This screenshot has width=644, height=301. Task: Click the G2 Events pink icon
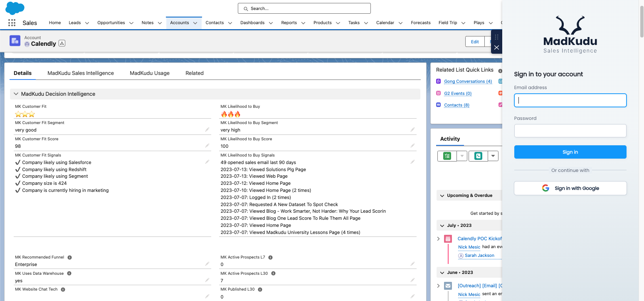[x=439, y=93]
